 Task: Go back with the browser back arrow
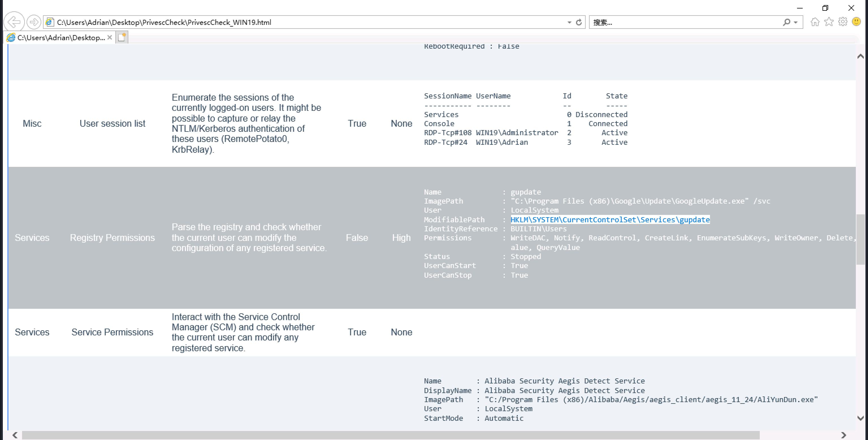tap(14, 22)
